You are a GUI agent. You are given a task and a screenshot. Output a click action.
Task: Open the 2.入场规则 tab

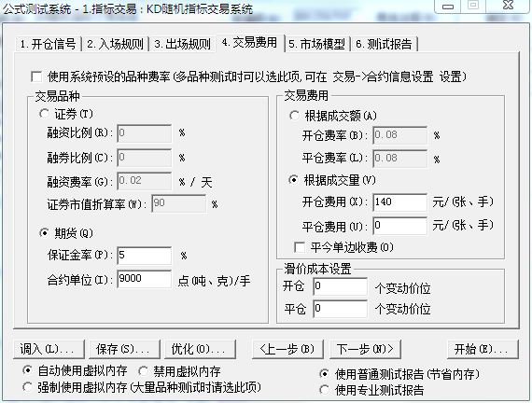point(116,44)
